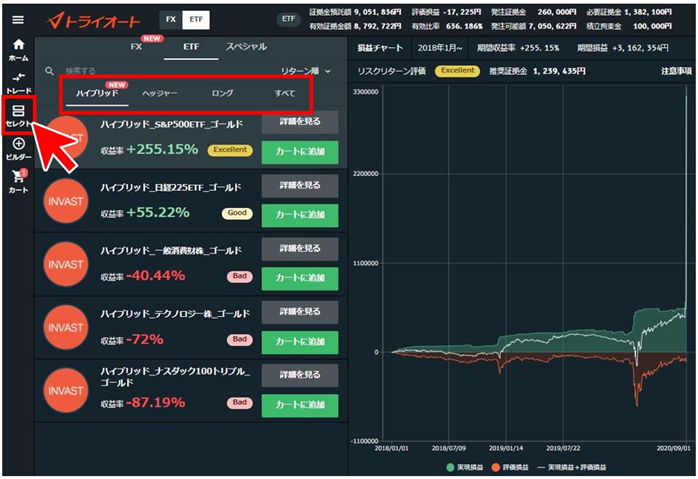Viewport: 698px width, 479px height.
Task: Select the FX tab with NEW badge
Action: (137, 47)
